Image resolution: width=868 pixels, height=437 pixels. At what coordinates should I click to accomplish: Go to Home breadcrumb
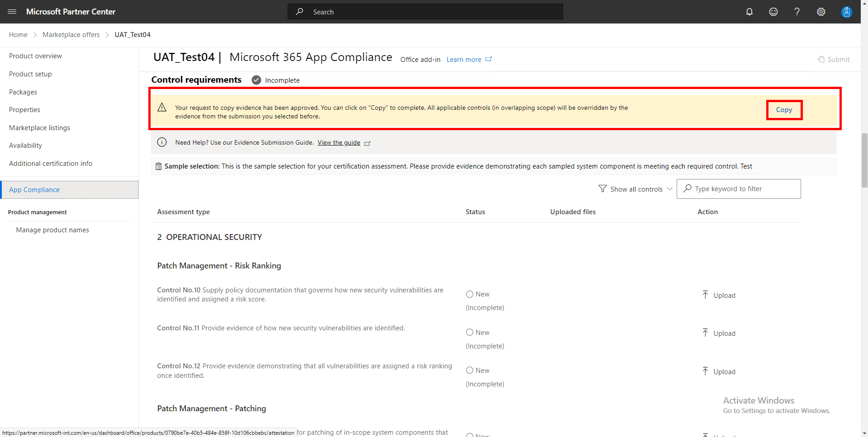click(x=18, y=35)
